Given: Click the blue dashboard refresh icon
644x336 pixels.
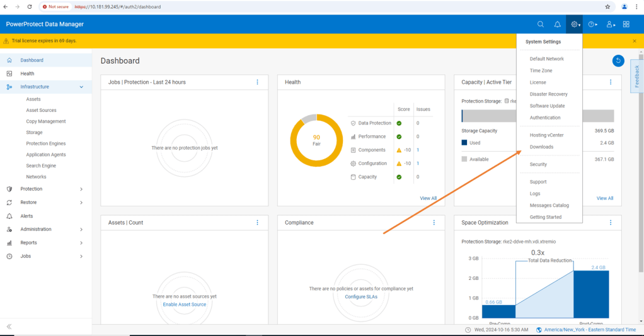Looking at the screenshot, I should click(618, 60).
